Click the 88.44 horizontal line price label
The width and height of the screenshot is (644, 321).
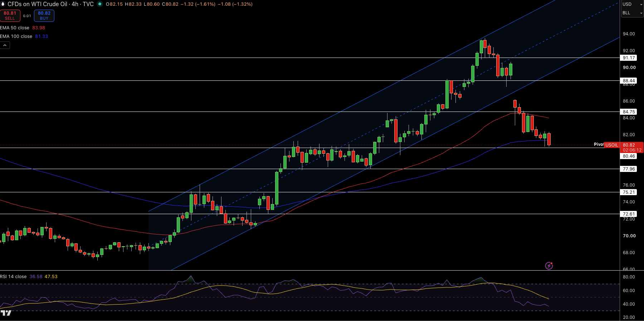pos(629,81)
